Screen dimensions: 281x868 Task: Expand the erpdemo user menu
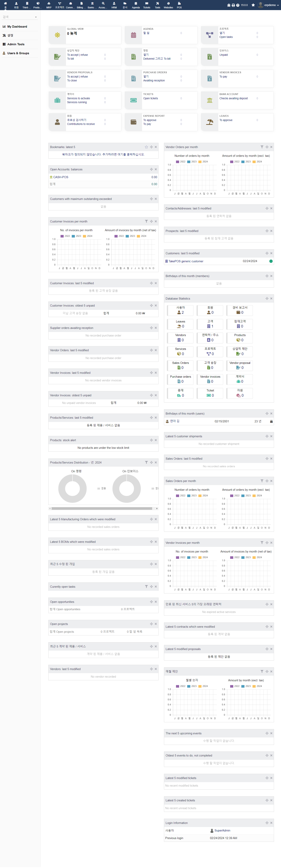(x=269, y=5)
